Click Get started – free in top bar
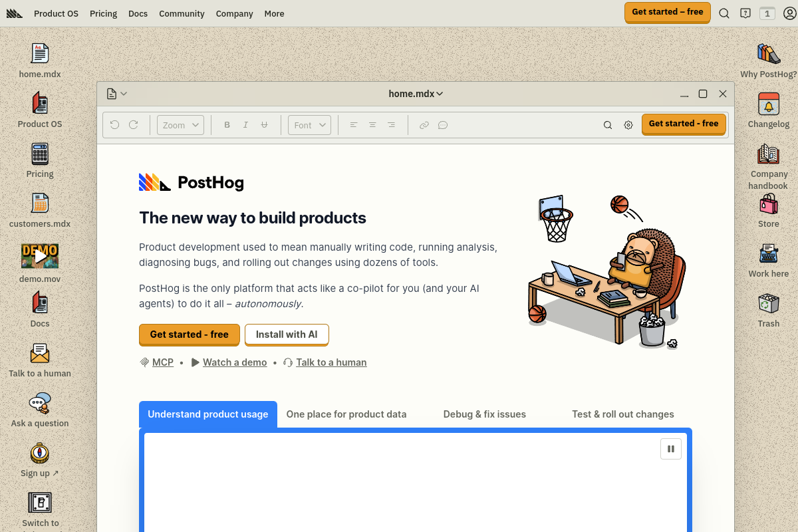The image size is (798, 532). (x=668, y=12)
